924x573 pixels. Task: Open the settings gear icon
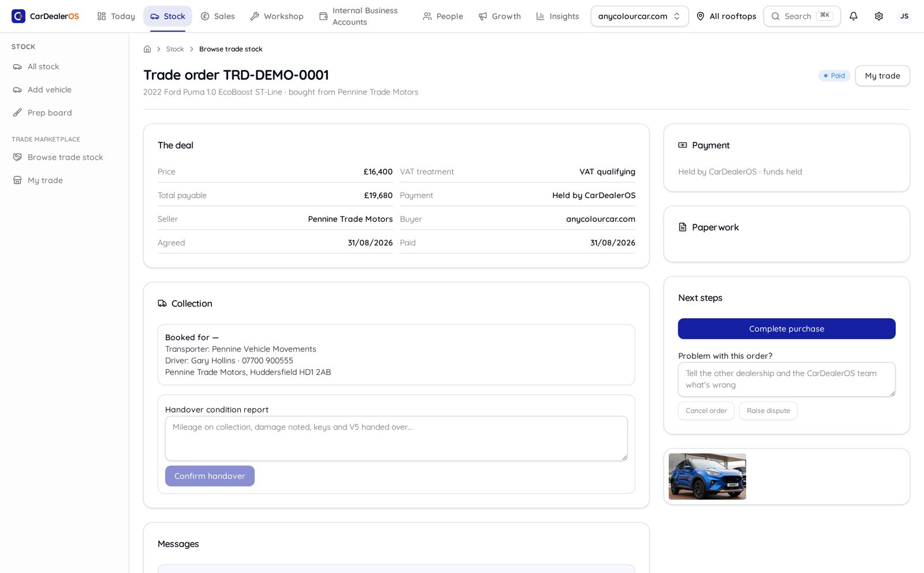(879, 16)
